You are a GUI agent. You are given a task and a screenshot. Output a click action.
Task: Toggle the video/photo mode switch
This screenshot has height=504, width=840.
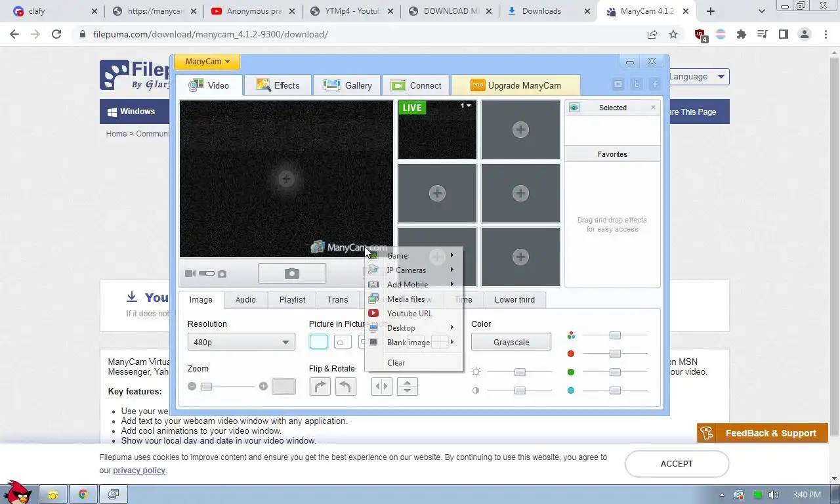point(207,274)
